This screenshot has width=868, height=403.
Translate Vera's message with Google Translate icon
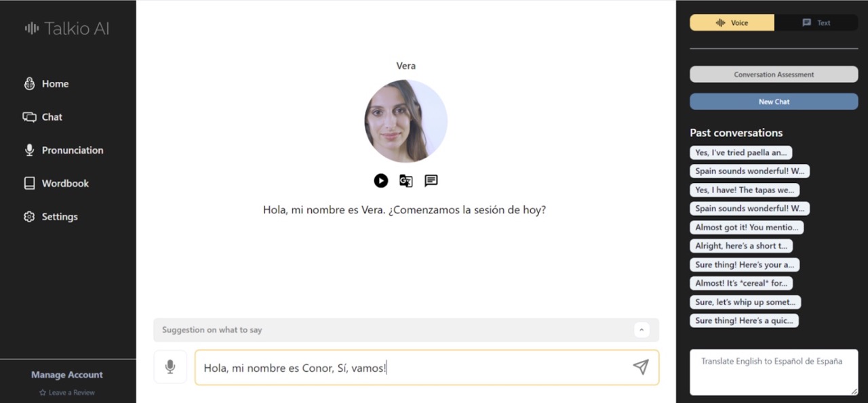pyautogui.click(x=406, y=181)
